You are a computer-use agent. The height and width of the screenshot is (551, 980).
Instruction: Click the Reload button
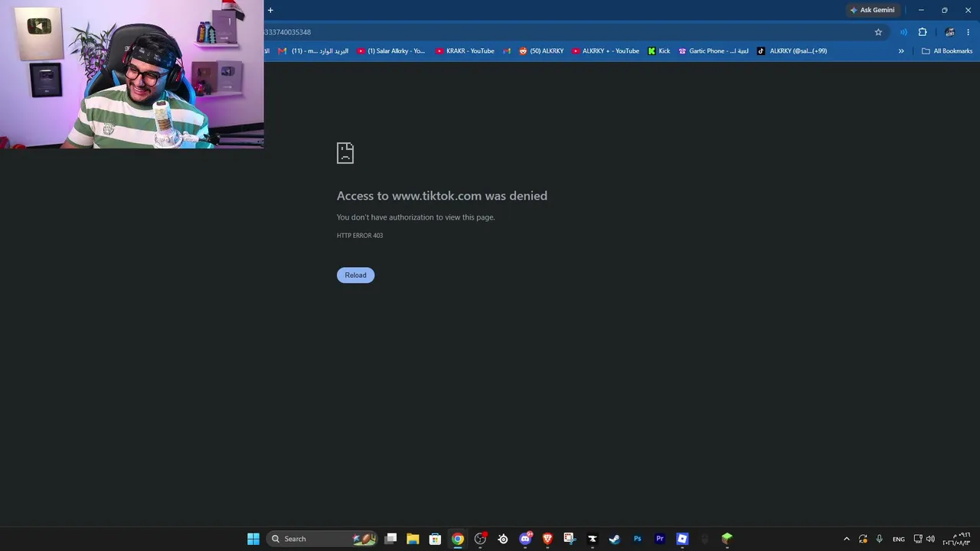pyautogui.click(x=355, y=275)
